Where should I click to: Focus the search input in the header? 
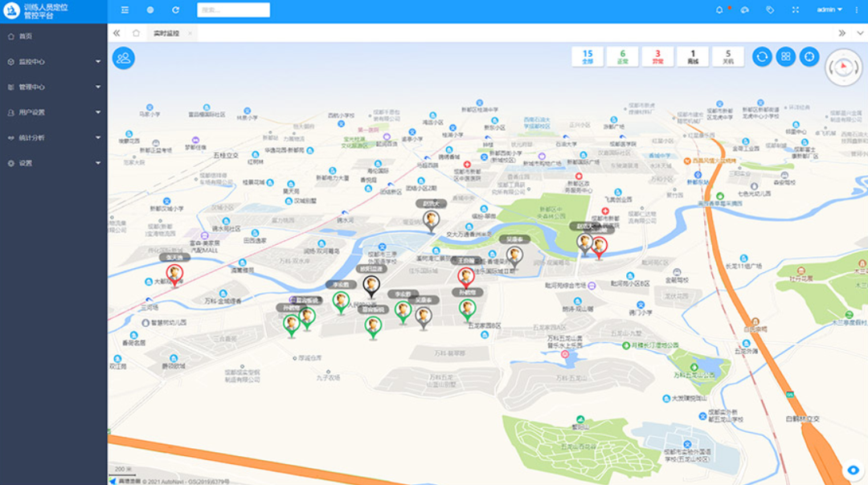click(x=234, y=10)
